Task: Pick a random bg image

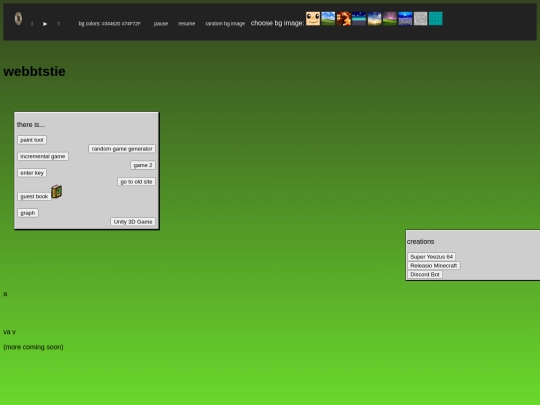Action: (x=225, y=24)
